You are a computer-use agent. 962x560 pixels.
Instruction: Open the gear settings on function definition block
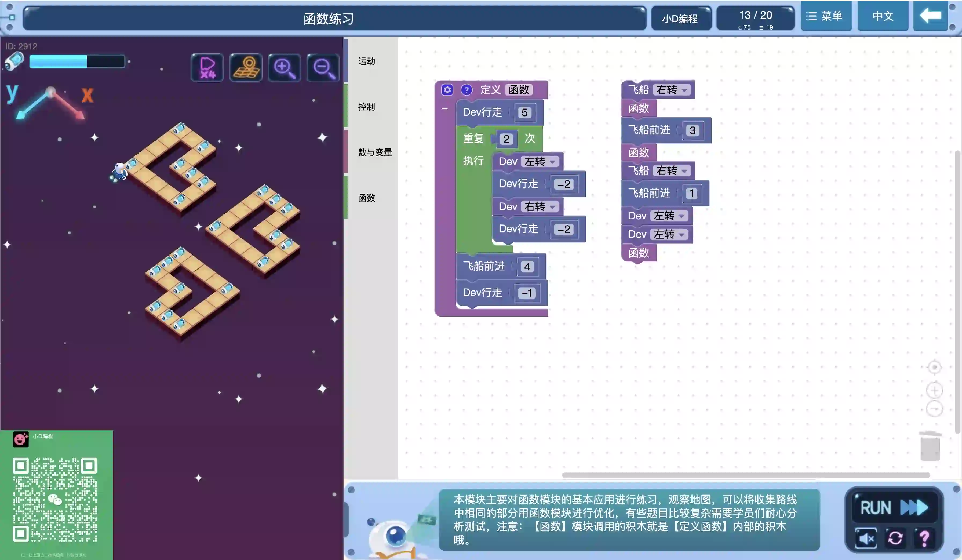447,90
